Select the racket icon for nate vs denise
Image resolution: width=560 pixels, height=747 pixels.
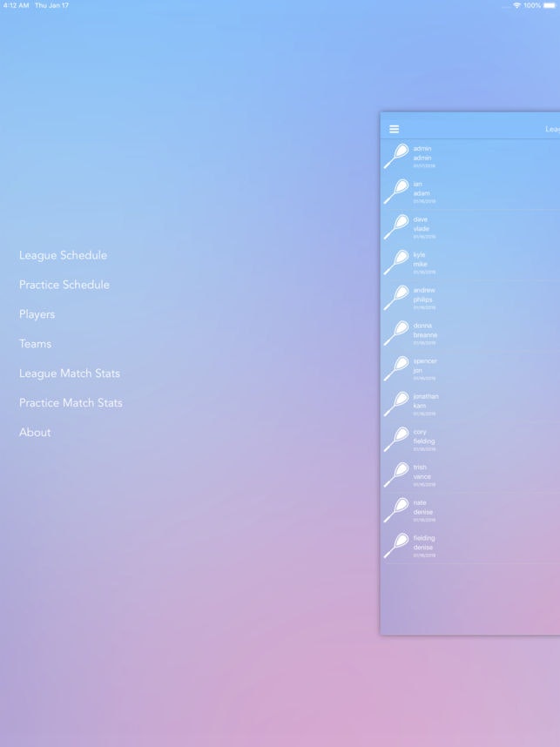pos(396,510)
